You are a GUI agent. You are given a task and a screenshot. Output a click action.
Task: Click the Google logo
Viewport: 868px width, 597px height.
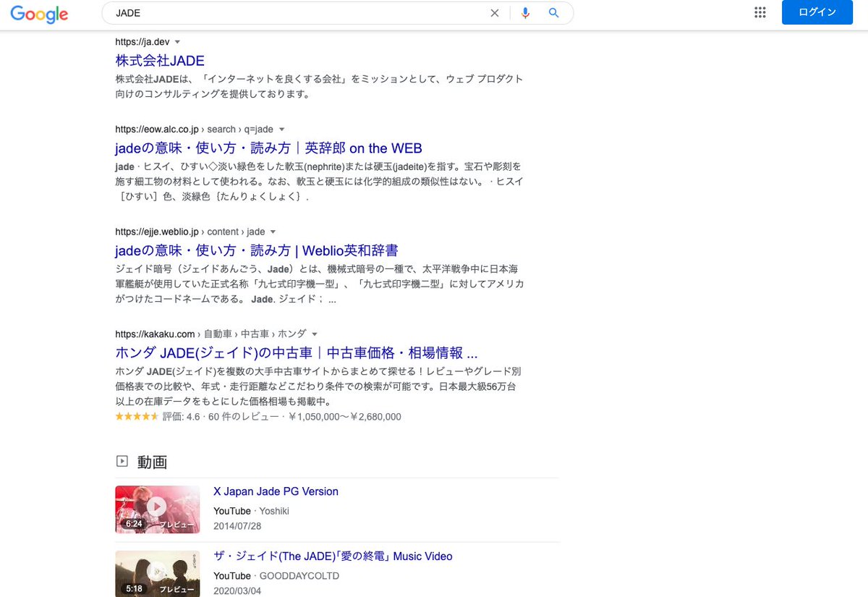pos(38,14)
